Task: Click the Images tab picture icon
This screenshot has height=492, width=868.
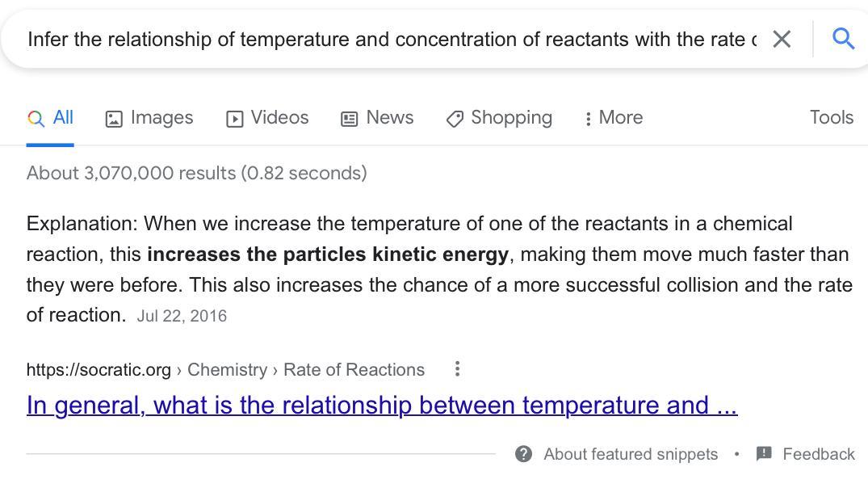Action: tap(114, 119)
